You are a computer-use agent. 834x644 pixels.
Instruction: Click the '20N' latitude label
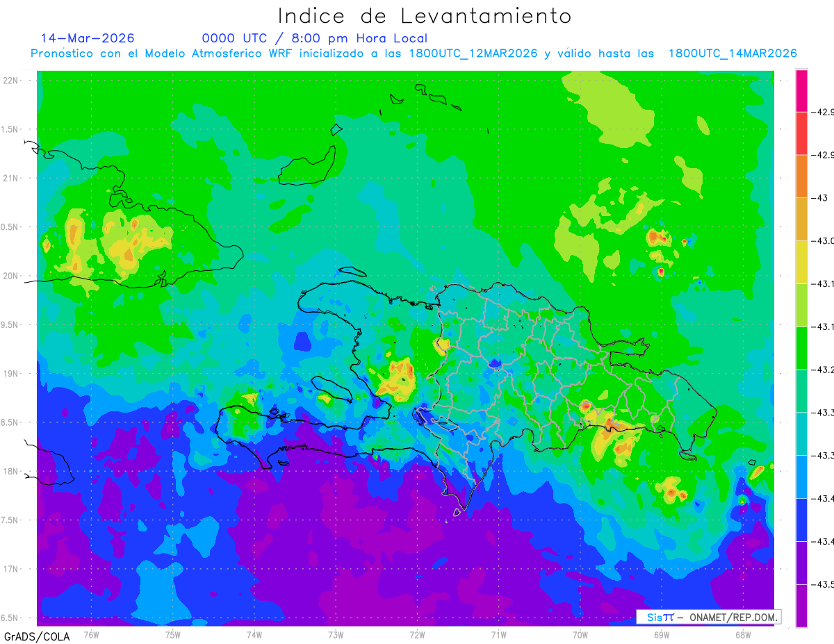point(12,276)
